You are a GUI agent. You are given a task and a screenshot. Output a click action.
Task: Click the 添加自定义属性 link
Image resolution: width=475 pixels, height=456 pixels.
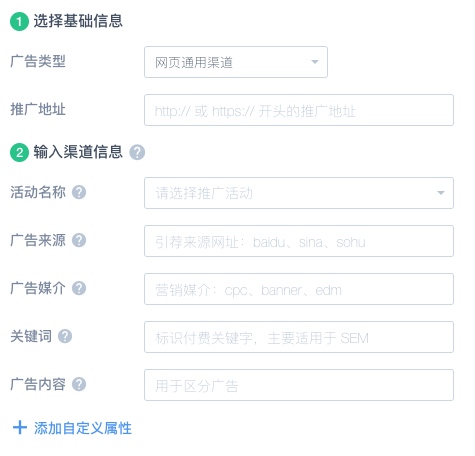point(83,428)
